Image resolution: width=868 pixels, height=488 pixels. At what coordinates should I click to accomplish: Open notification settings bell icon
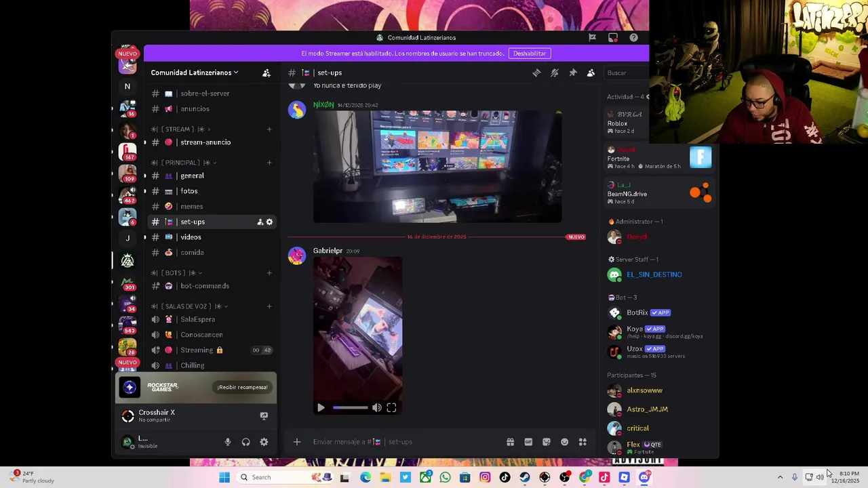pyautogui.click(x=555, y=73)
